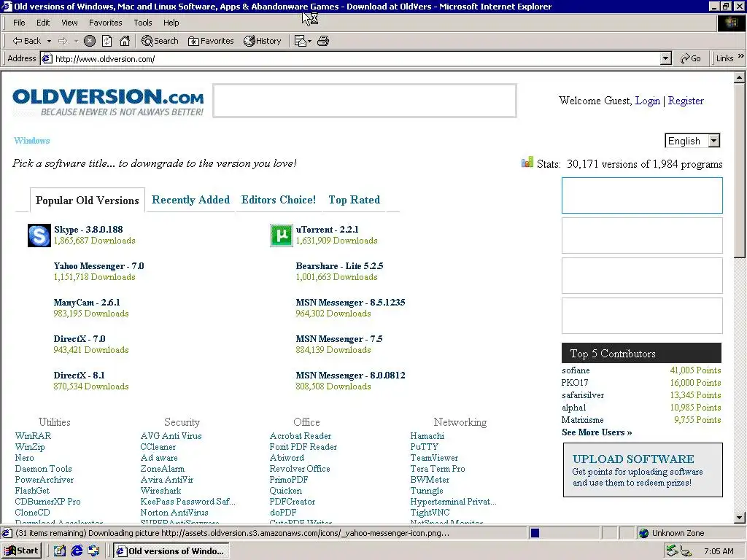Open the Favorites toolbar button
Screen dimensions: 747x560
coord(211,41)
